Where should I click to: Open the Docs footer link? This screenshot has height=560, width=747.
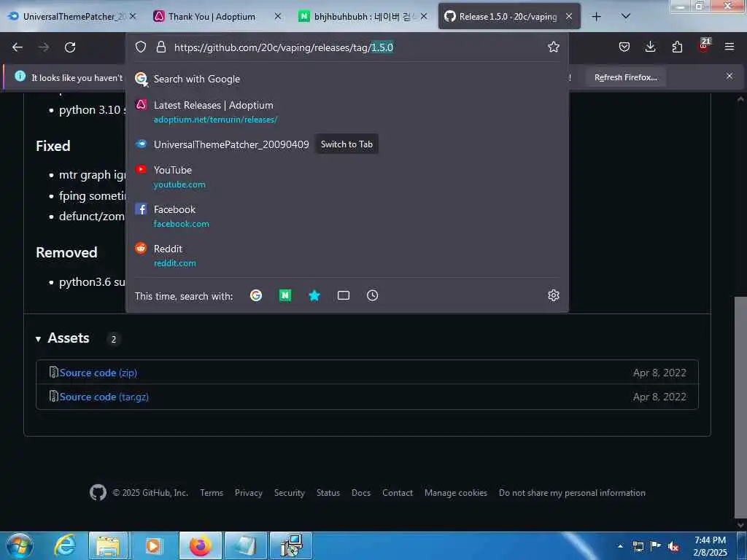[x=361, y=493]
